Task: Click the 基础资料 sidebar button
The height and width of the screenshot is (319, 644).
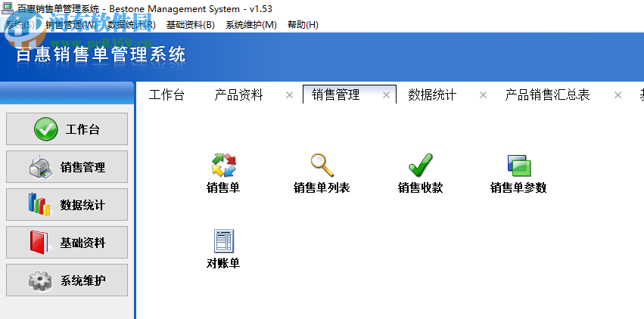Action: click(x=67, y=242)
